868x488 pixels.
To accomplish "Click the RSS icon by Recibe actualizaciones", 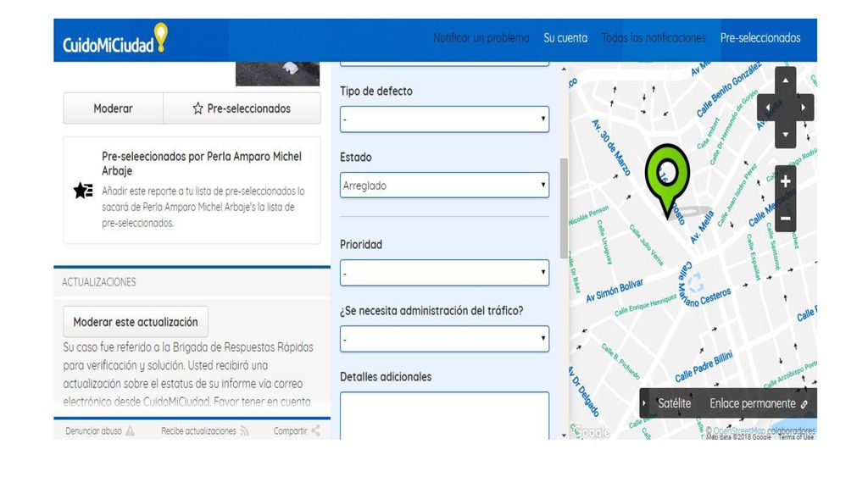I will (x=244, y=430).
